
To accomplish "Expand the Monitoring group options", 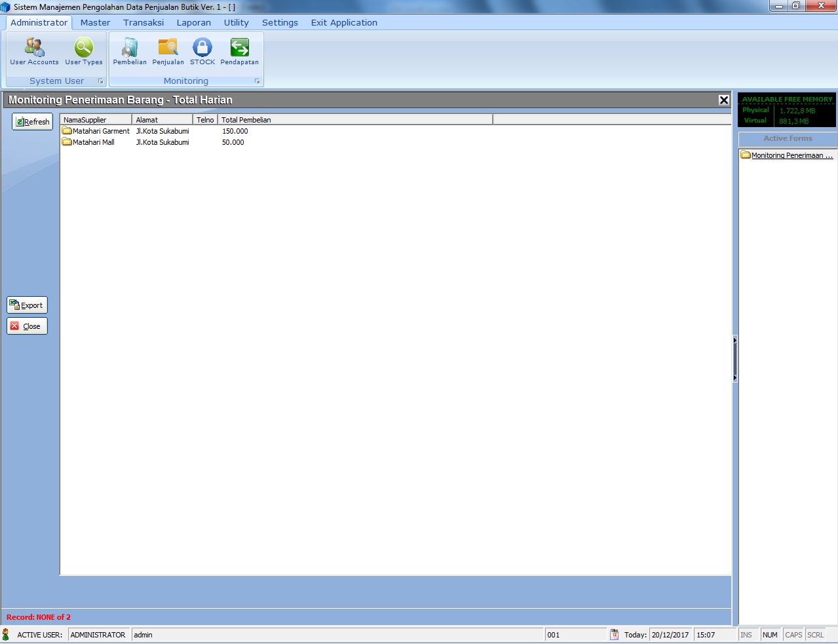I will [257, 81].
